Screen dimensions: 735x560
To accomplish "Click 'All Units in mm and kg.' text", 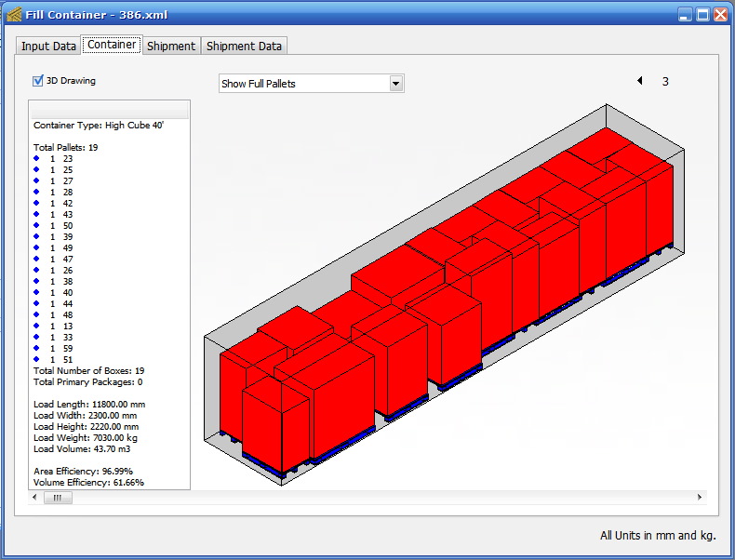I will (x=658, y=536).
